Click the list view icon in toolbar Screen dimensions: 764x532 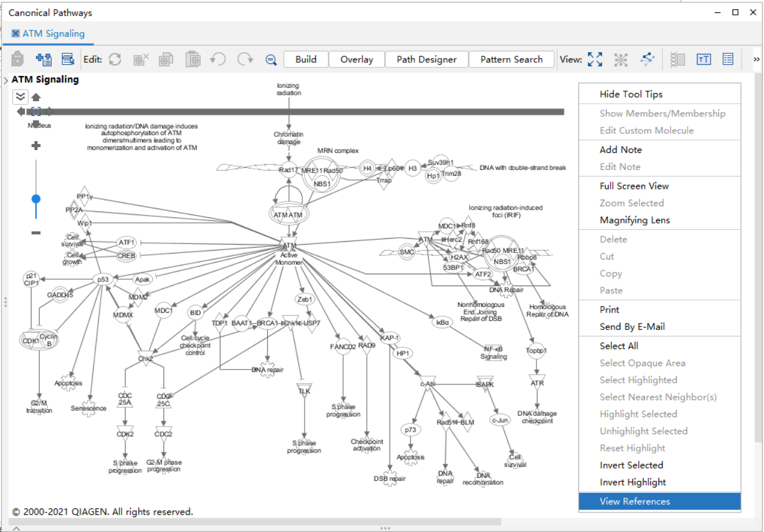coord(728,59)
